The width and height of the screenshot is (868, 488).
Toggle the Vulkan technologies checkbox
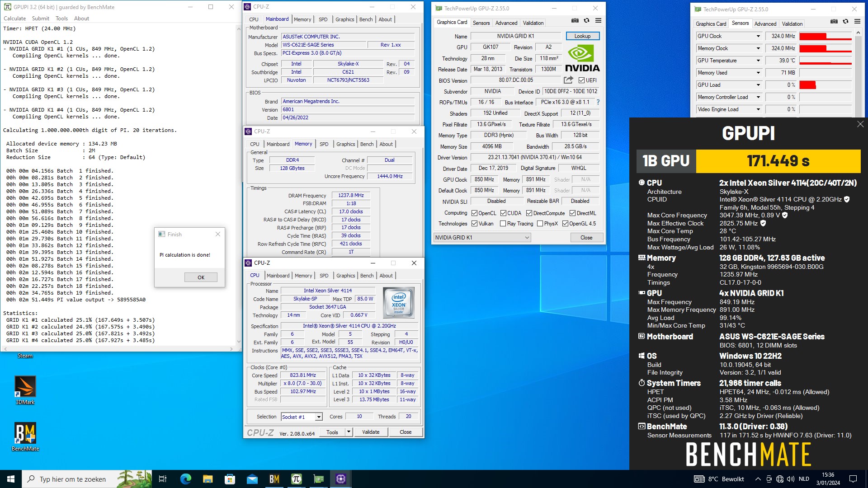coord(474,224)
